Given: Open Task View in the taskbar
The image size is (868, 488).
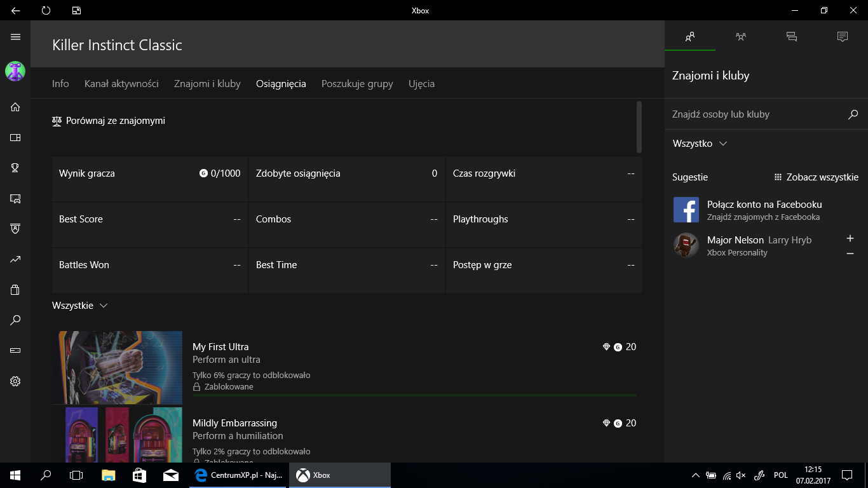Looking at the screenshot, I should coord(76,475).
